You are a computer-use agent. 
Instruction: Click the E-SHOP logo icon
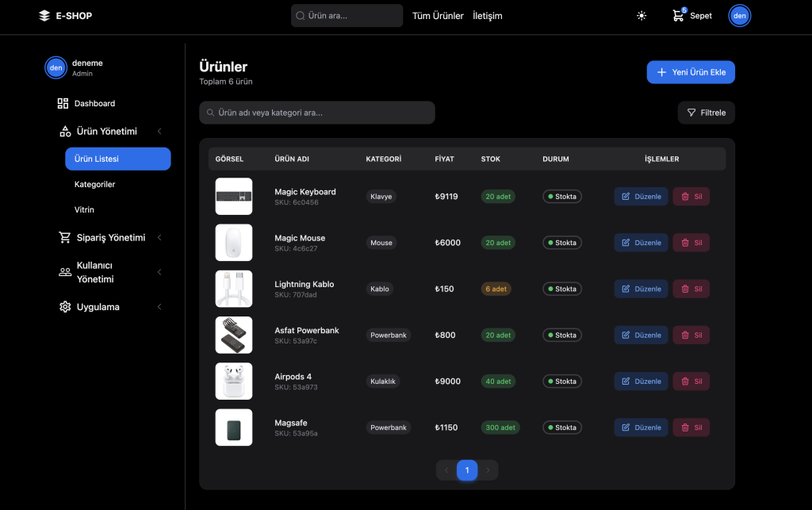click(x=44, y=16)
